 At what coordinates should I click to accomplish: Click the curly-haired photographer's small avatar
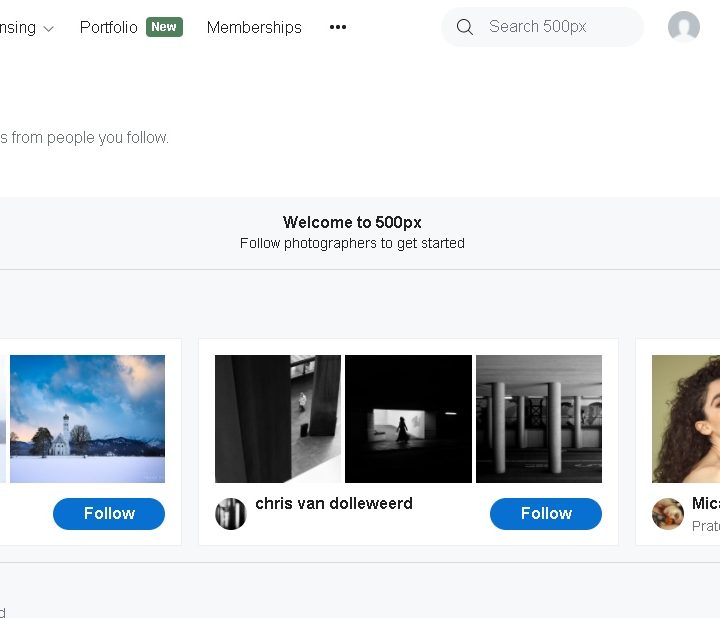pyautogui.click(x=668, y=514)
